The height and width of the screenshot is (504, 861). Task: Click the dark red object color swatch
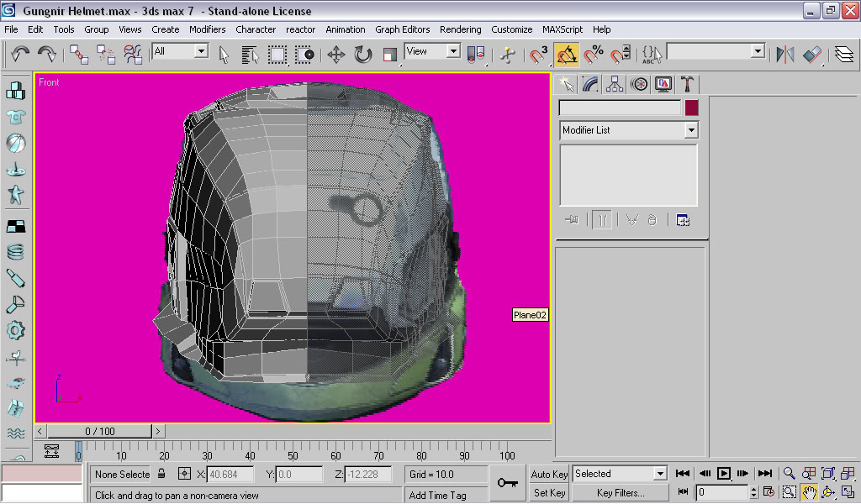[x=691, y=108]
